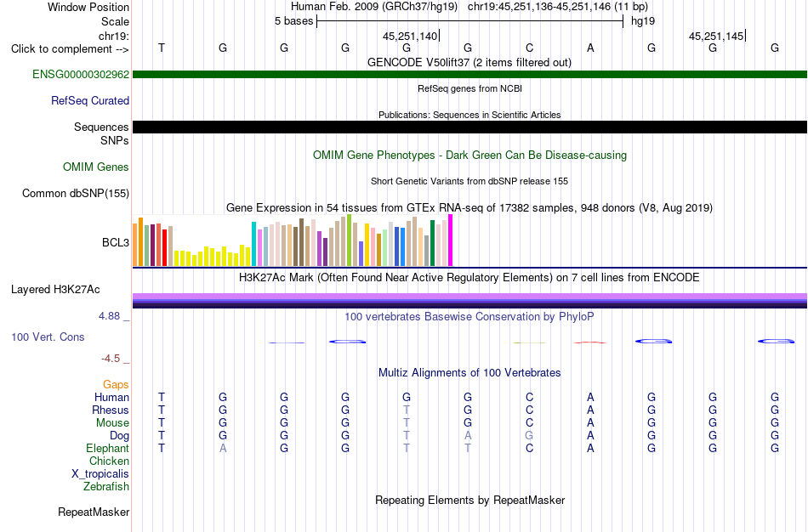
Task: Click the green ENSG00000302962 gene bar
Action: click(x=469, y=74)
